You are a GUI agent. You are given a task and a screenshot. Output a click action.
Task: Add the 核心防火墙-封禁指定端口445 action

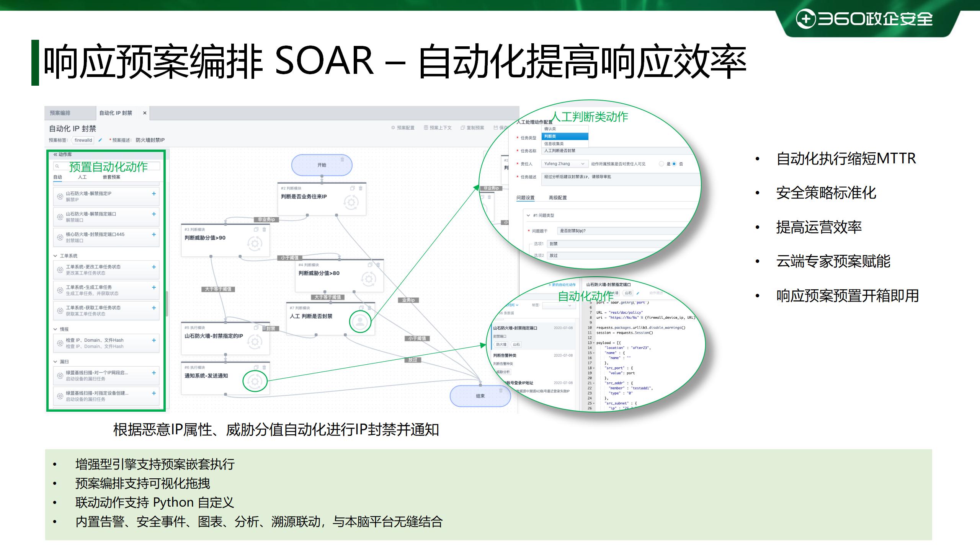(x=154, y=235)
